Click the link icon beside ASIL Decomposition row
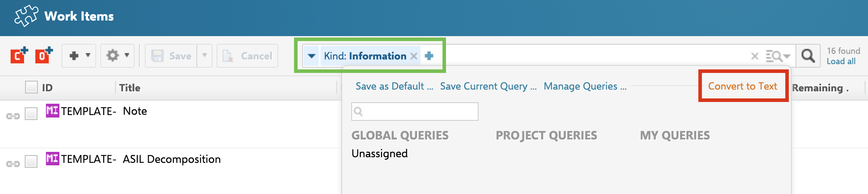This screenshot has height=194, width=868. coord(13,164)
